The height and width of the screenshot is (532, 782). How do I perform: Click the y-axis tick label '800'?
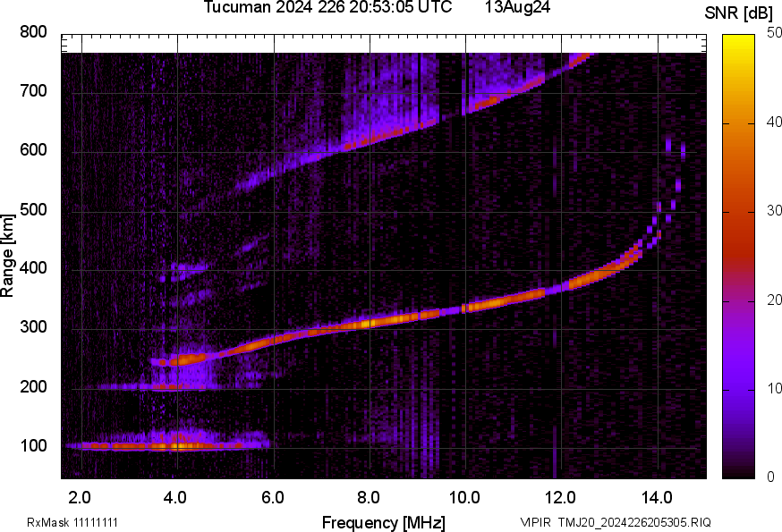click(x=33, y=32)
